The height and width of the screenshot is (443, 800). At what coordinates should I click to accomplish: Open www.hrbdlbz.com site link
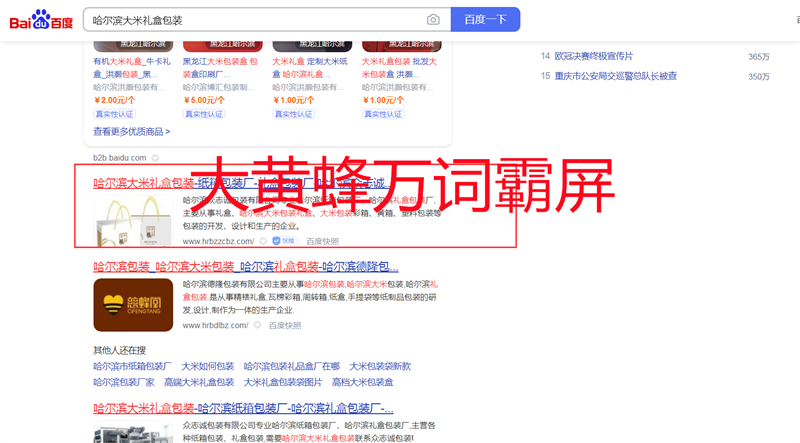tap(215, 325)
